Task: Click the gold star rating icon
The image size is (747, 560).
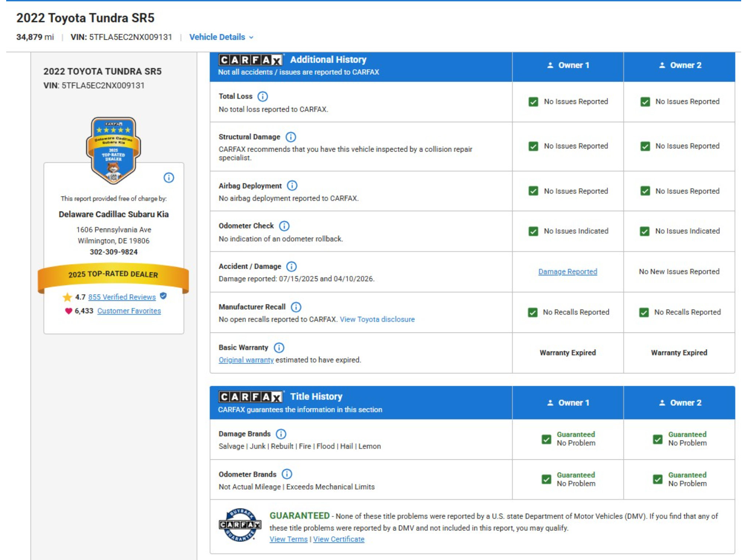Action: pos(67,297)
